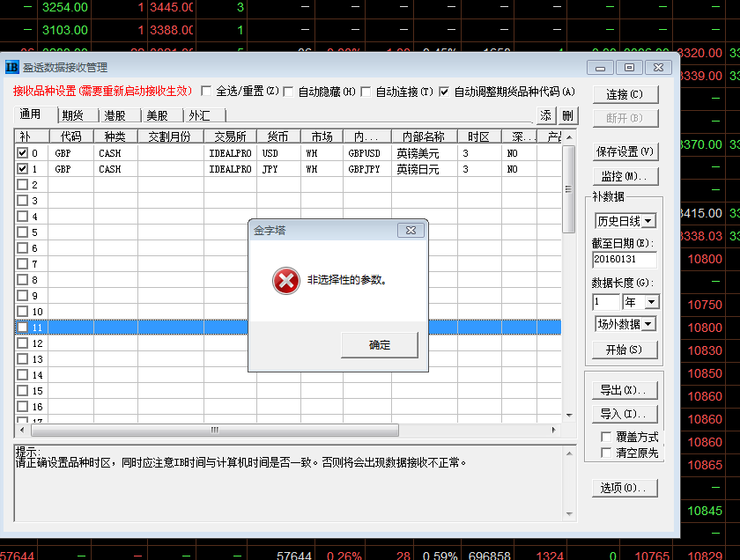
Task: Click the IB application icon in title bar
Action: [11, 68]
